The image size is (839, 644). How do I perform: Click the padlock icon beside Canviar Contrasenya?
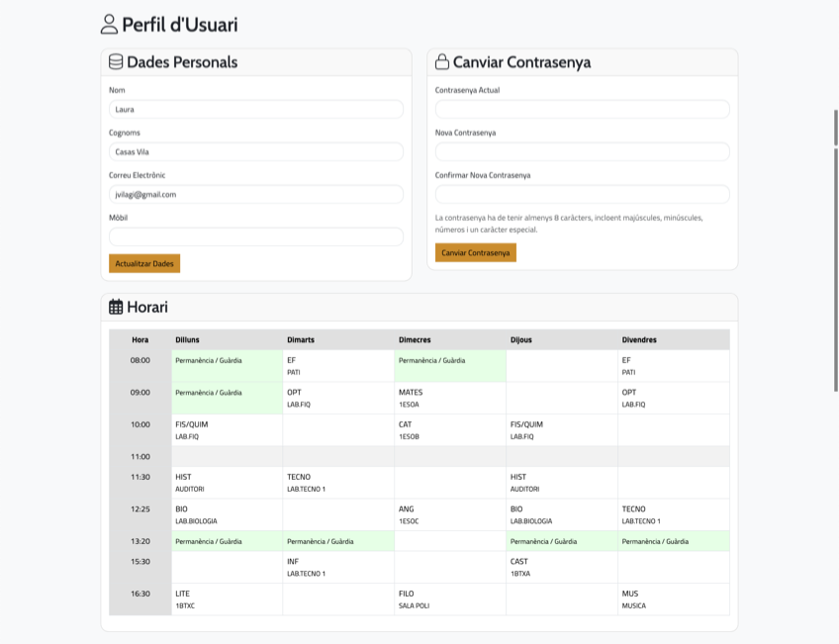[442, 62]
